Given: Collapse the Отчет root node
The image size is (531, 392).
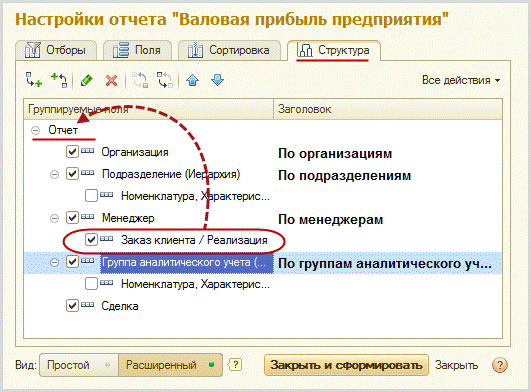Looking at the screenshot, I should pos(36,130).
